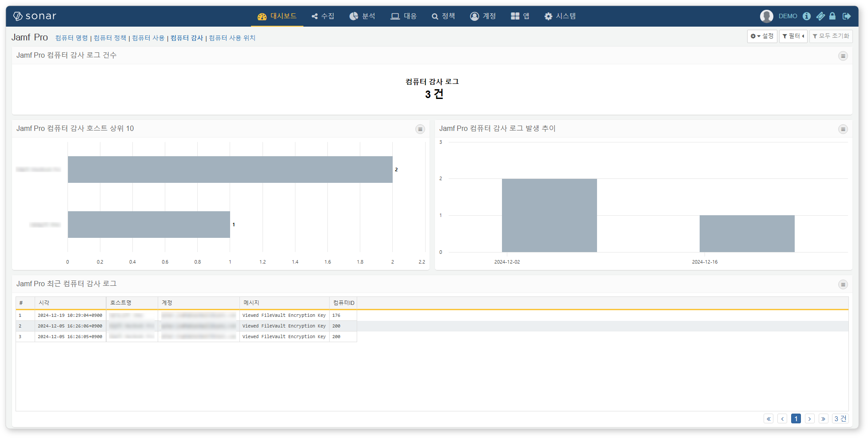The height and width of the screenshot is (438, 868).
Task: Click the ticket tag icon in header
Action: 820,16
